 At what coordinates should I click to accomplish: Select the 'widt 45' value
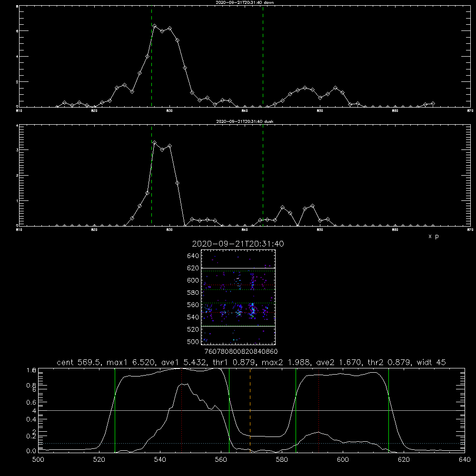click(x=431, y=362)
